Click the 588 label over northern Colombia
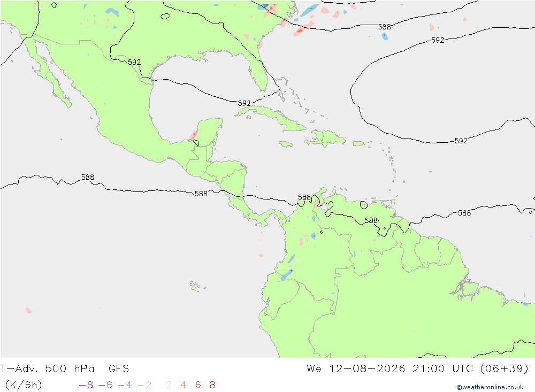Image resolution: width=535 pixels, height=392 pixels. click(304, 197)
